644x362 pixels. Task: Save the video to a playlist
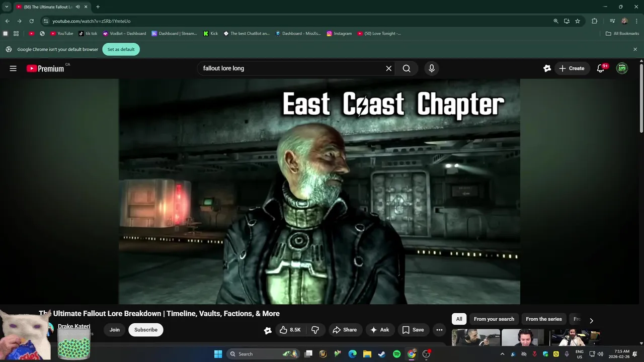[413, 330]
